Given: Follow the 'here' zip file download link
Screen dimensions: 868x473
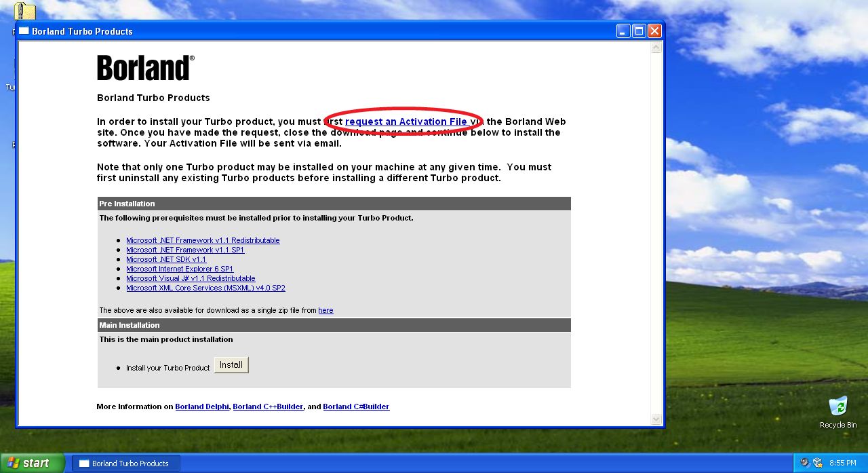Looking at the screenshot, I should click(x=325, y=310).
